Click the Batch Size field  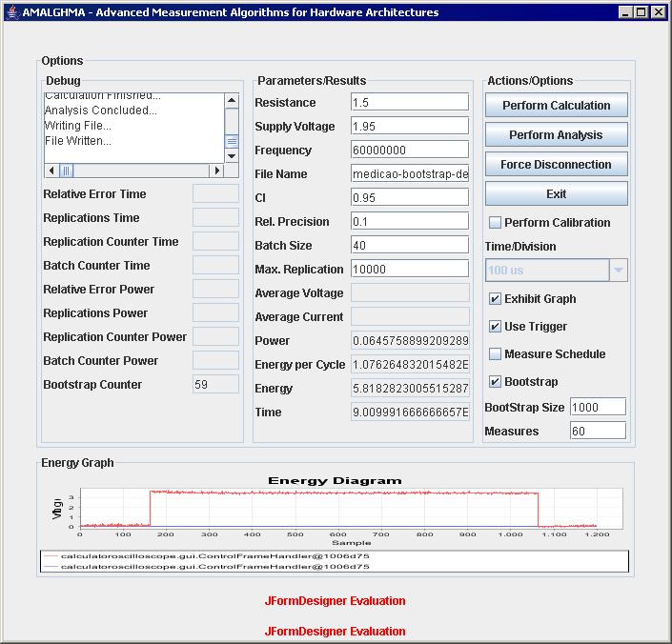[x=410, y=245]
